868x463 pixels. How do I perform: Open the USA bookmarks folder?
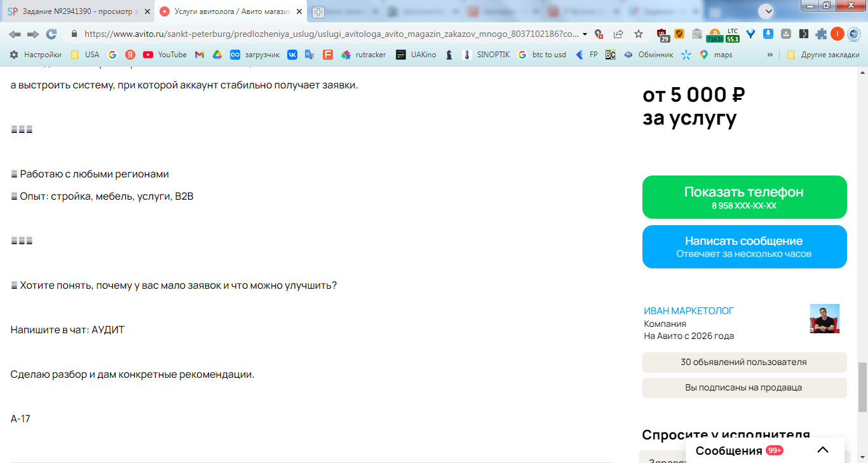85,55
